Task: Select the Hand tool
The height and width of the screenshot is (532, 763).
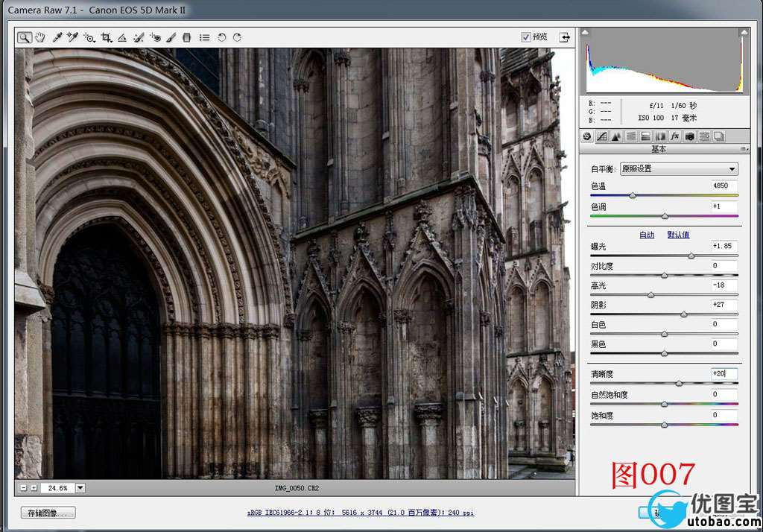Action: (x=40, y=37)
